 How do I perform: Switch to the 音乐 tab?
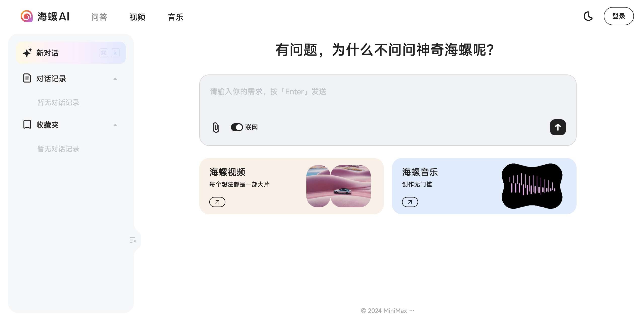[176, 17]
